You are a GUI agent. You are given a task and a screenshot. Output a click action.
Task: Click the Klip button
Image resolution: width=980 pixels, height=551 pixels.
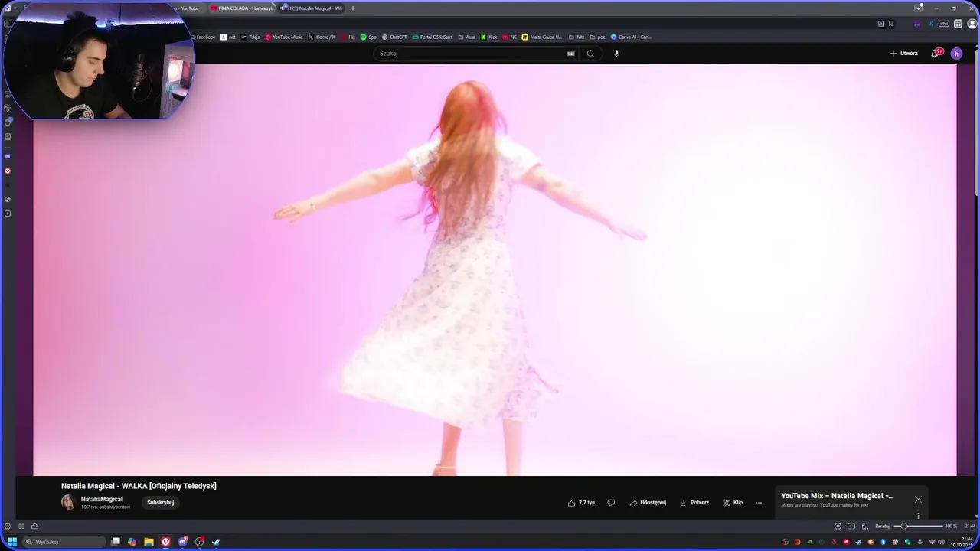[733, 503]
